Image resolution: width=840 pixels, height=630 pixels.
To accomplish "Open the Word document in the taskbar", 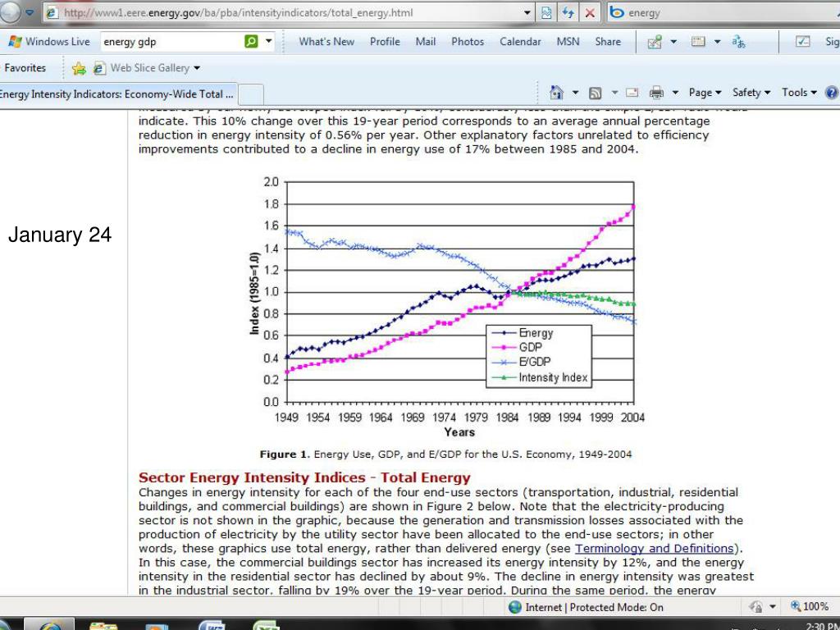I will tap(212, 625).
